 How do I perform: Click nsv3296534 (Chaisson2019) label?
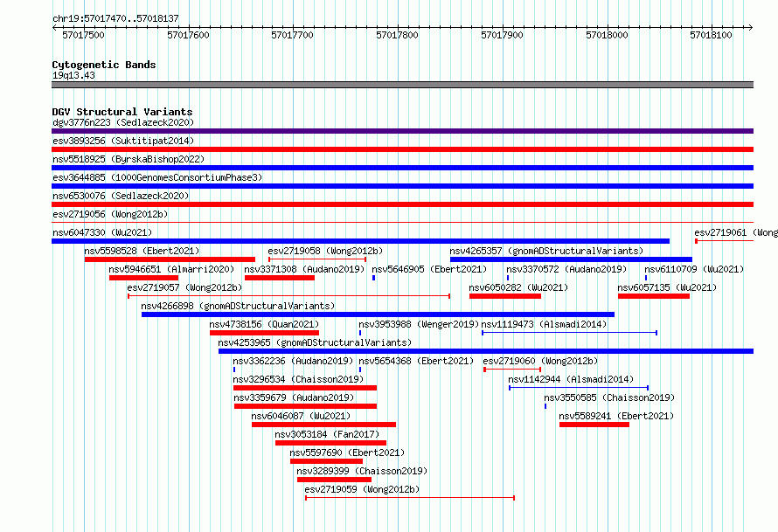coord(298,379)
